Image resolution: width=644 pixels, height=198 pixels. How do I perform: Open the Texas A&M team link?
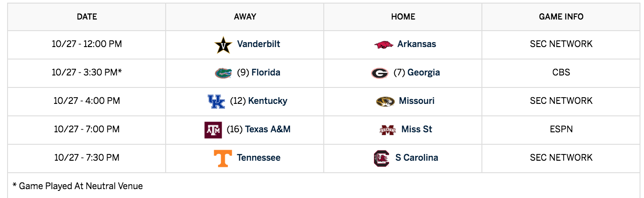click(x=268, y=129)
